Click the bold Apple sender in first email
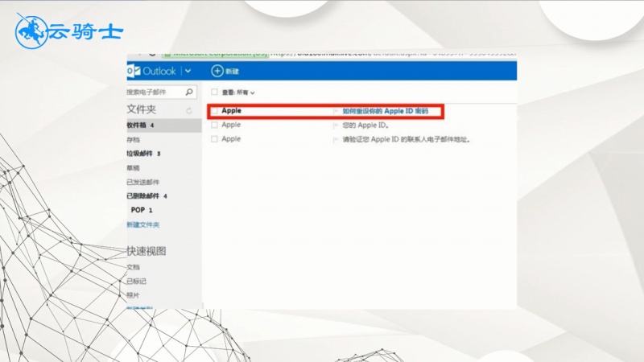 tap(231, 110)
